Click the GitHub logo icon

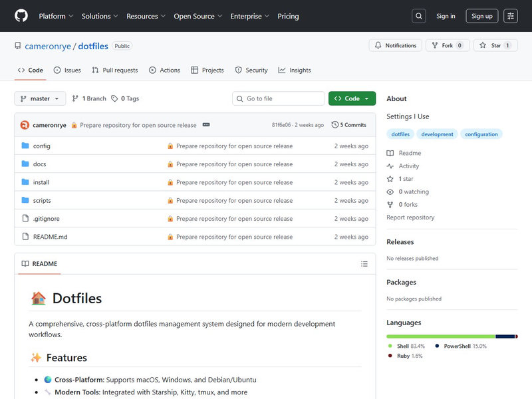point(21,16)
